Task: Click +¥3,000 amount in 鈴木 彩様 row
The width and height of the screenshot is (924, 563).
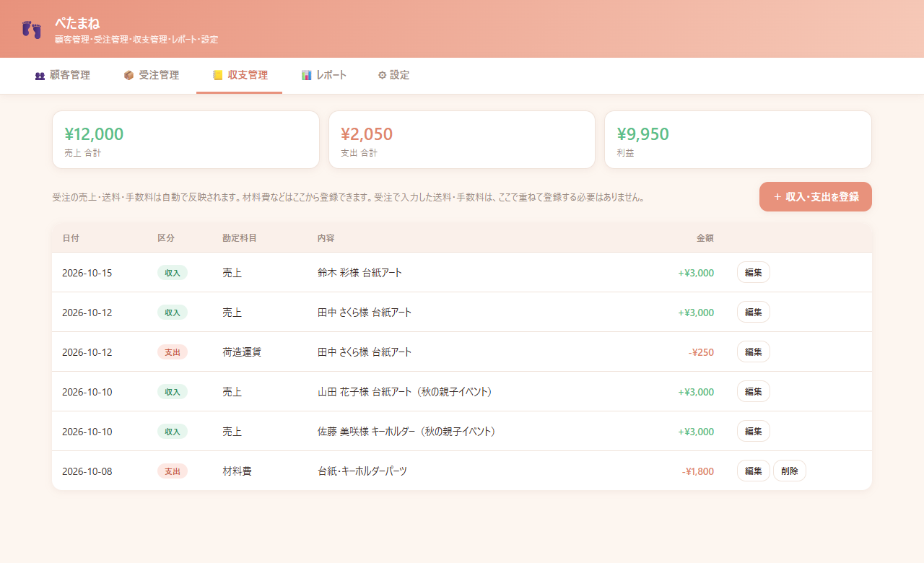Action: coord(696,273)
